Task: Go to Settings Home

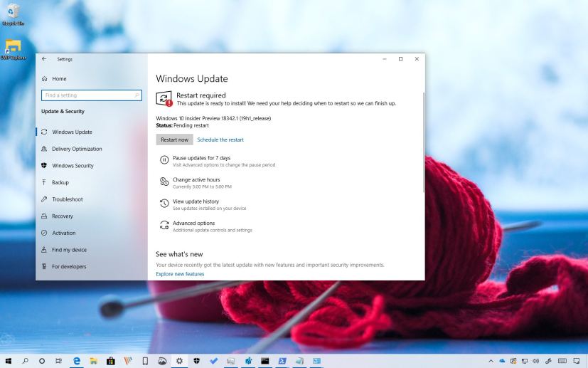Action: (59, 79)
